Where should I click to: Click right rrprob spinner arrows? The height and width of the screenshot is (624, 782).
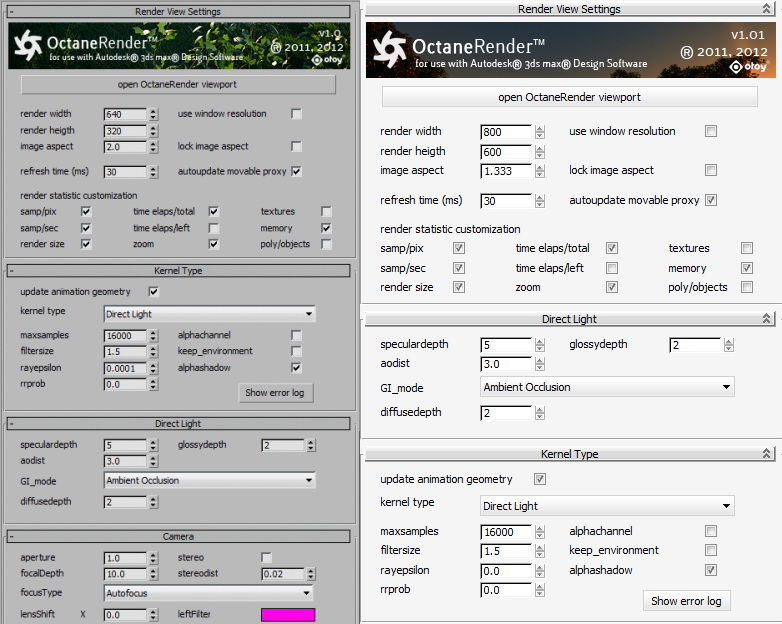[x=540, y=590]
